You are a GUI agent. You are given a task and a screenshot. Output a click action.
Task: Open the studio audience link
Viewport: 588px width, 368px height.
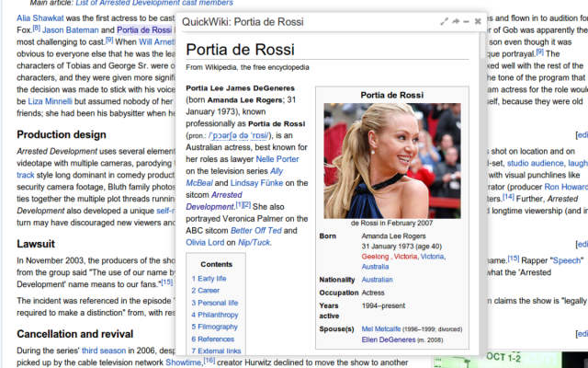[x=535, y=164]
